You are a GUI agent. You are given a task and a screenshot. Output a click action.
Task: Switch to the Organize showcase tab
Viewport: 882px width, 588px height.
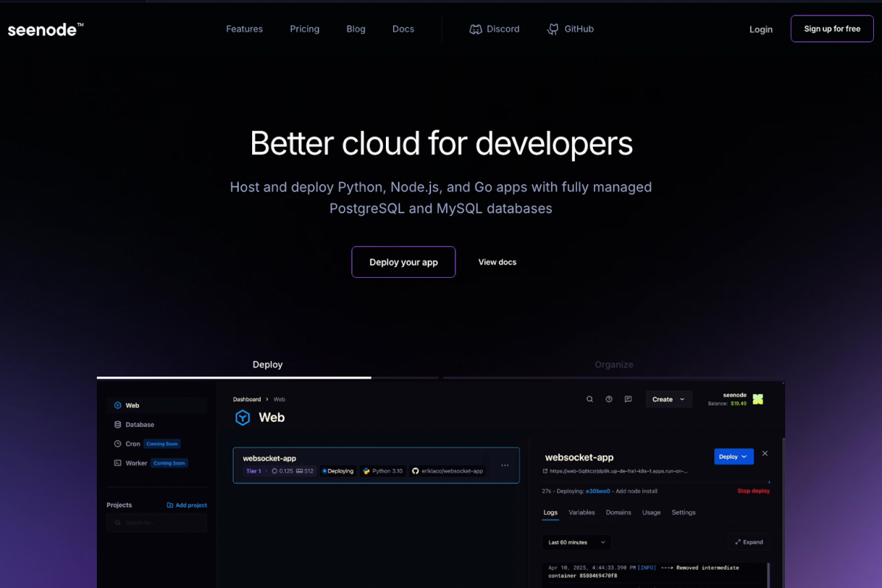pyautogui.click(x=614, y=365)
